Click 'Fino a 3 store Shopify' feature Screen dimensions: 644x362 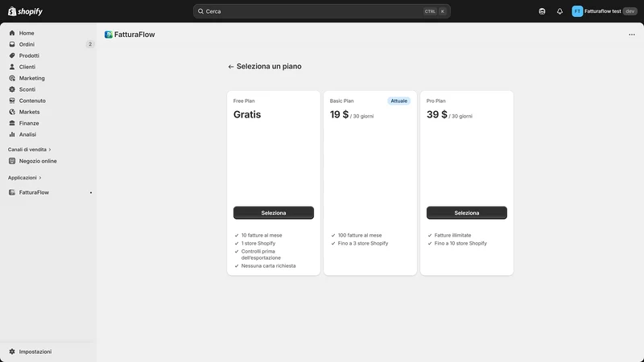pyautogui.click(x=363, y=244)
